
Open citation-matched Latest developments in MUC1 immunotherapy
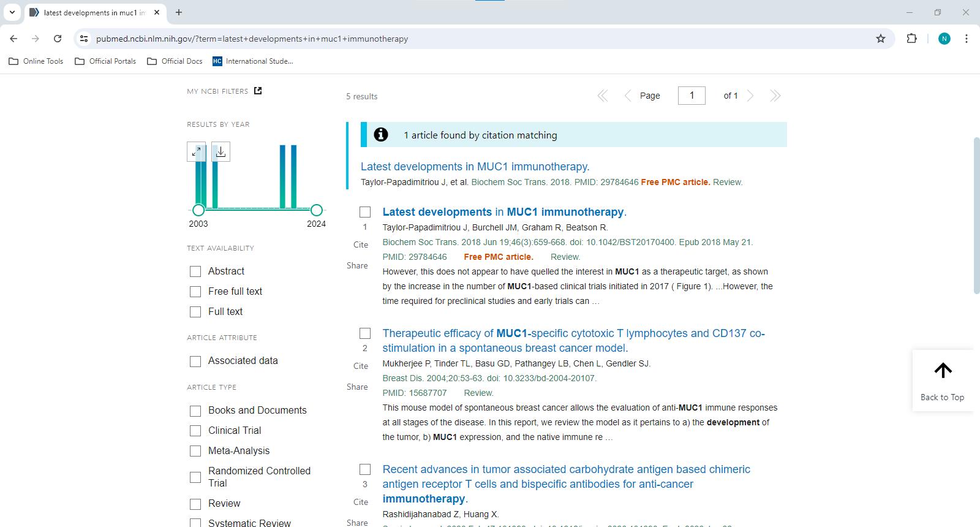click(475, 167)
